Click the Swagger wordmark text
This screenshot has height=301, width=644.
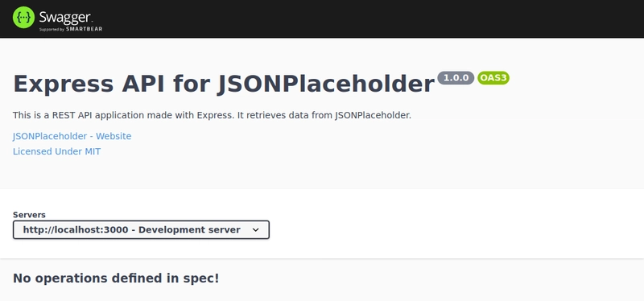click(x=65, y=17)
